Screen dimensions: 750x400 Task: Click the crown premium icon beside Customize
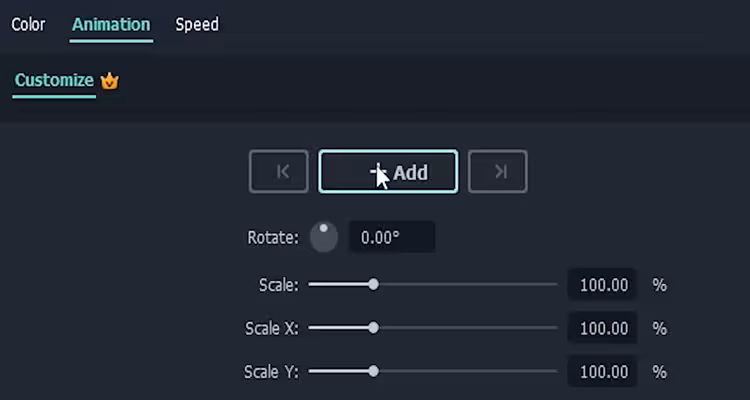(x=109, y=81)
